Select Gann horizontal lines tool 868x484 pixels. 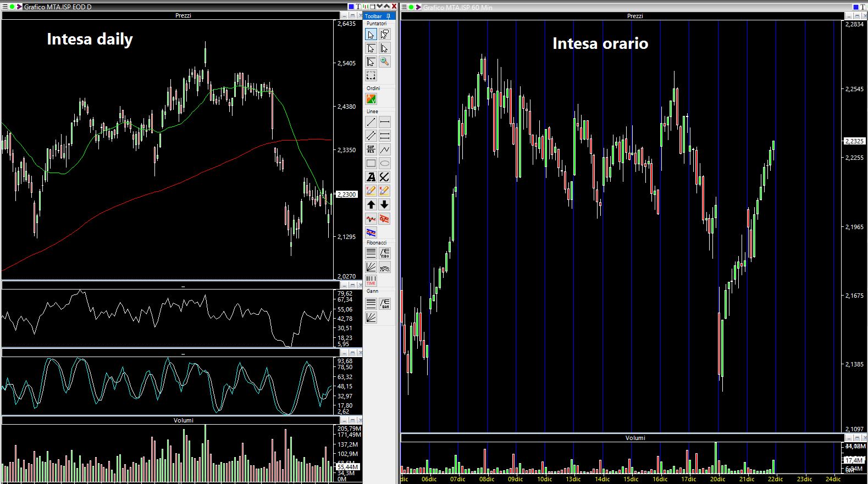371,303
